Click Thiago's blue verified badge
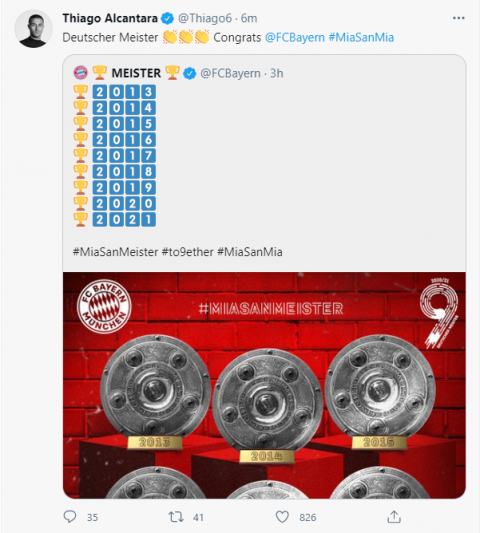480x533 pixels. pyautogui.click(x=167, y=18)
